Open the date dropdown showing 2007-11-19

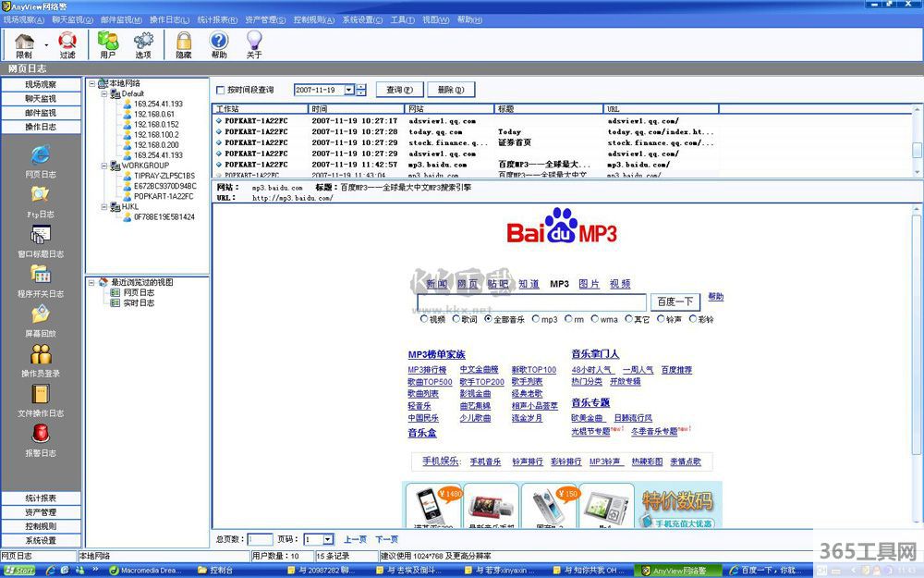(348, 90)
